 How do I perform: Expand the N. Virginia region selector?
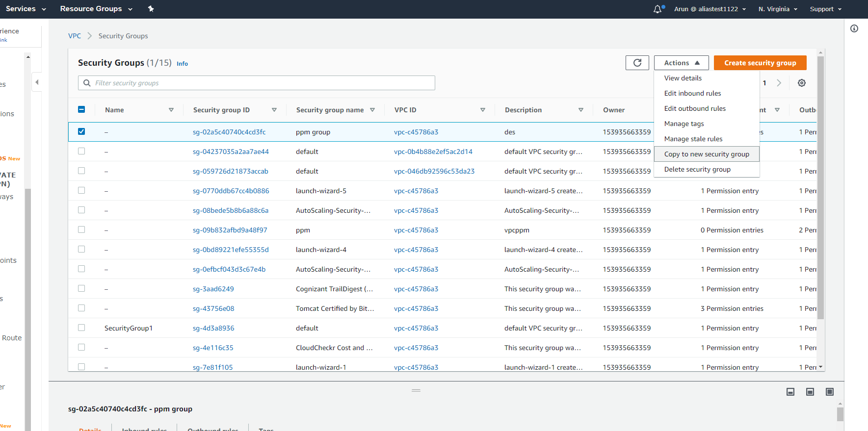click(778, 9)
